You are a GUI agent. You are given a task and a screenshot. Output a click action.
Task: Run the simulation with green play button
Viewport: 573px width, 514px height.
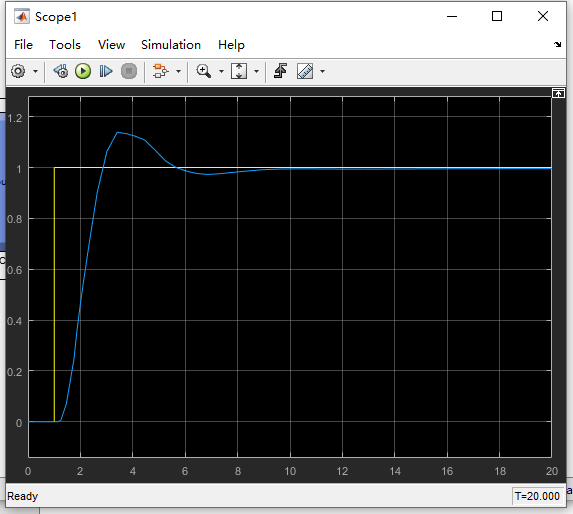[x=83, y=71]
